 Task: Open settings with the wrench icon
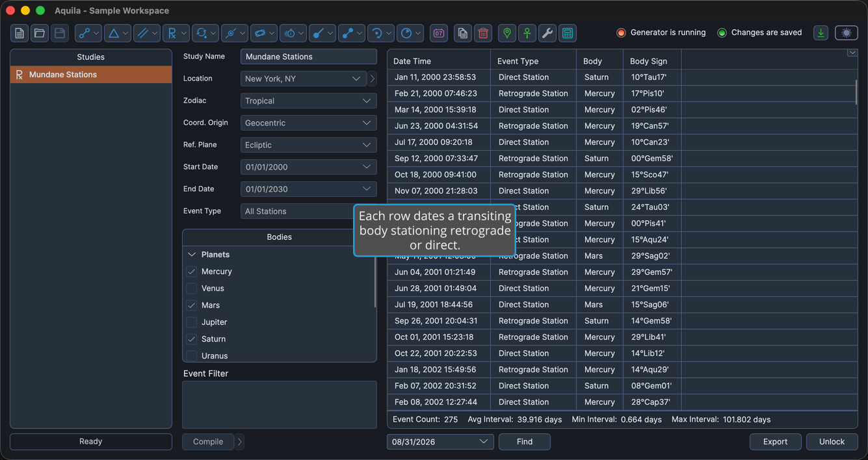[547, 33]
